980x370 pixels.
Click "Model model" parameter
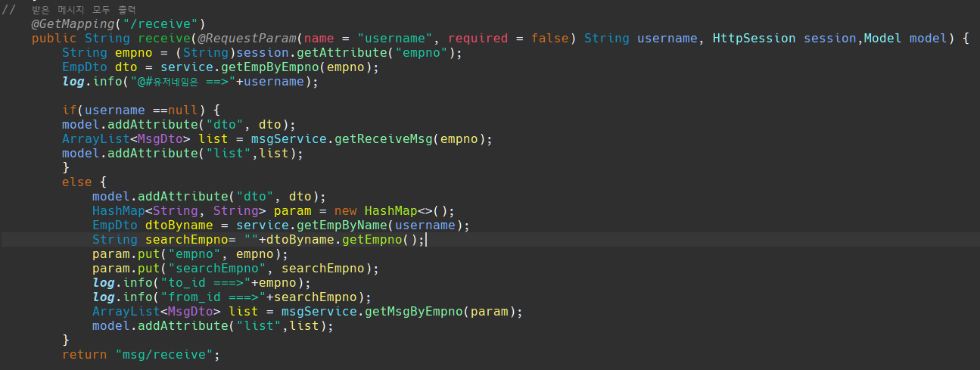(x=905, y=39)
